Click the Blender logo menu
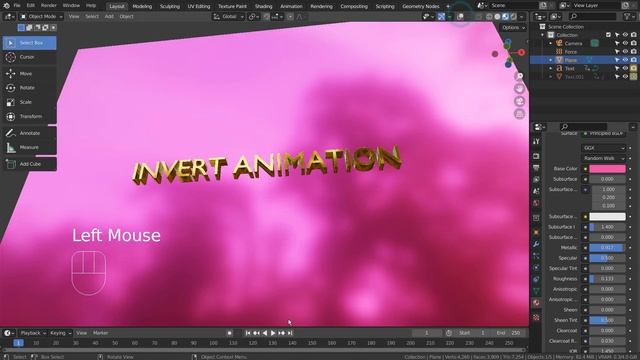Viewport: 640px width, 360px height. pos(6,6)
